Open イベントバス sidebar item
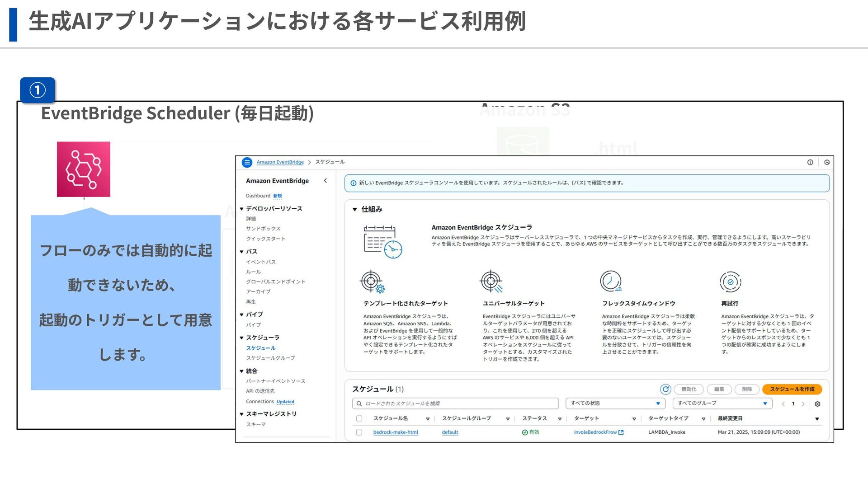Viewport: 868px width, 488px height. (261, 262)
